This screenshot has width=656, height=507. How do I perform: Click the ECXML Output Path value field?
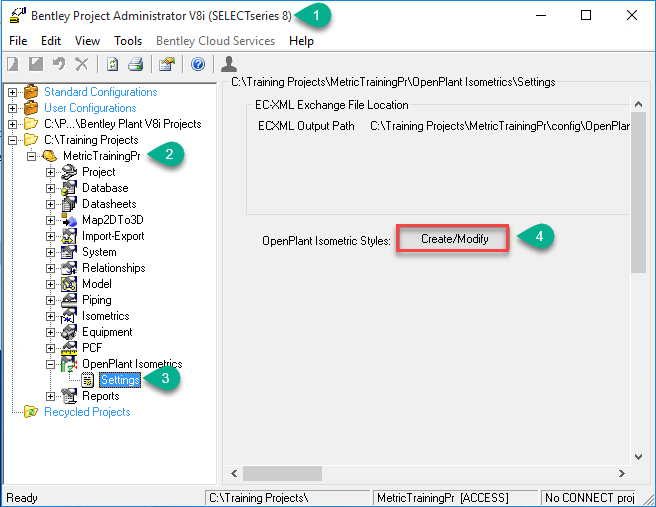point(500,126)
